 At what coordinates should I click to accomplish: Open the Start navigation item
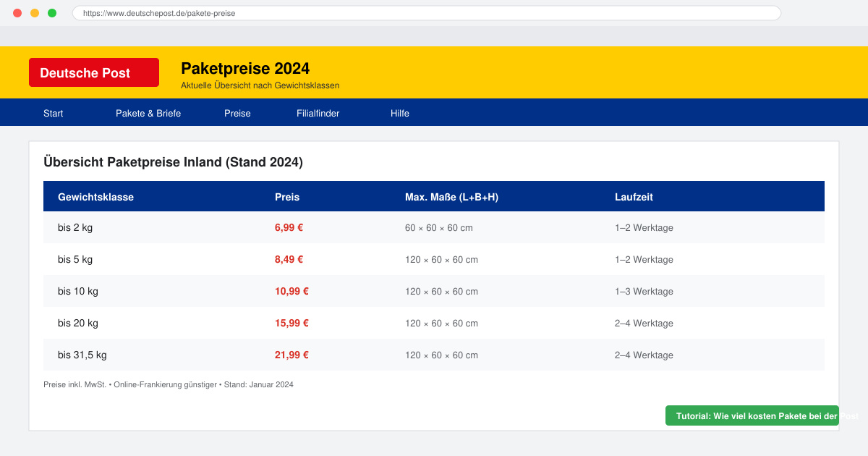(54, 114)
